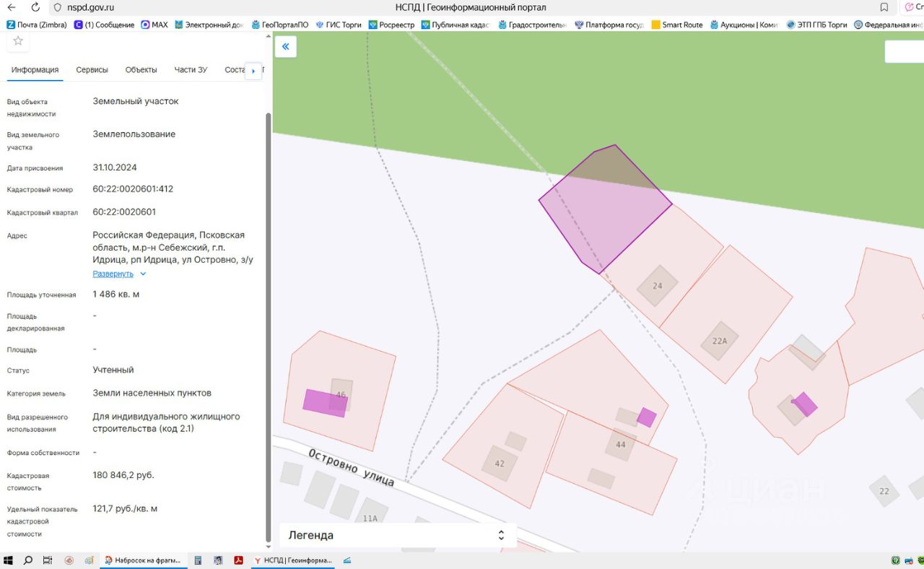Image resolution: width=924 pixels, height=569 pixels.
Task: Open Task View on the taskbar
Action: pyautogui.click(x=48, y=560)
